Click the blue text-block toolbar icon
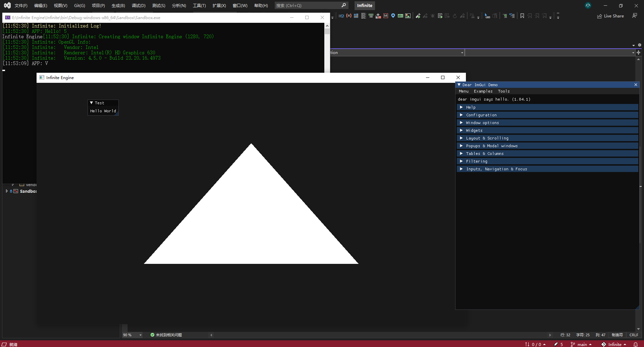This screenshot has width=644, height=347. (x=356, y=16)
